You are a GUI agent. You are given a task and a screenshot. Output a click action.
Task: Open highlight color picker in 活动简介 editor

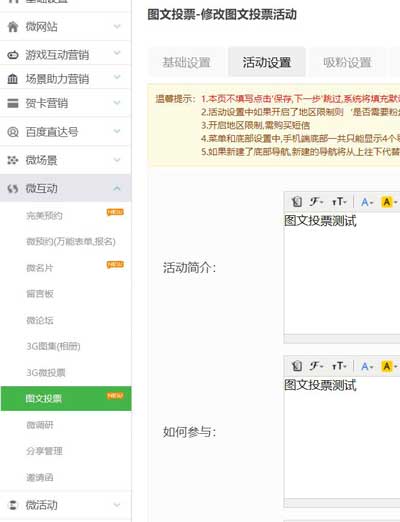(389, 202)
